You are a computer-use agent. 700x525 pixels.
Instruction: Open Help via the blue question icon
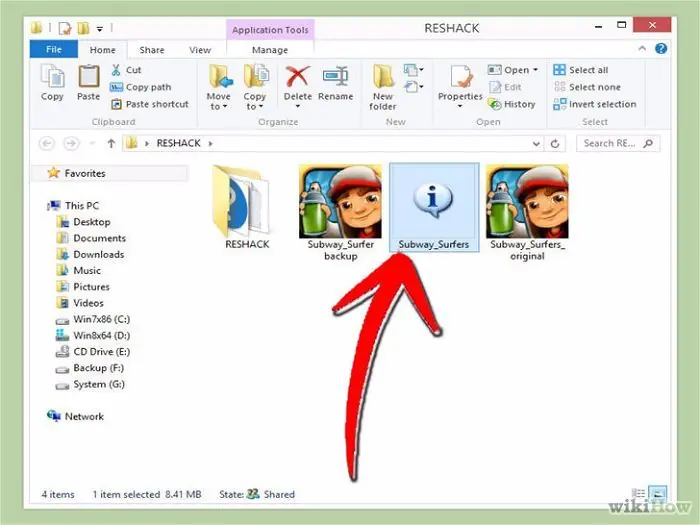pos(661,48)
